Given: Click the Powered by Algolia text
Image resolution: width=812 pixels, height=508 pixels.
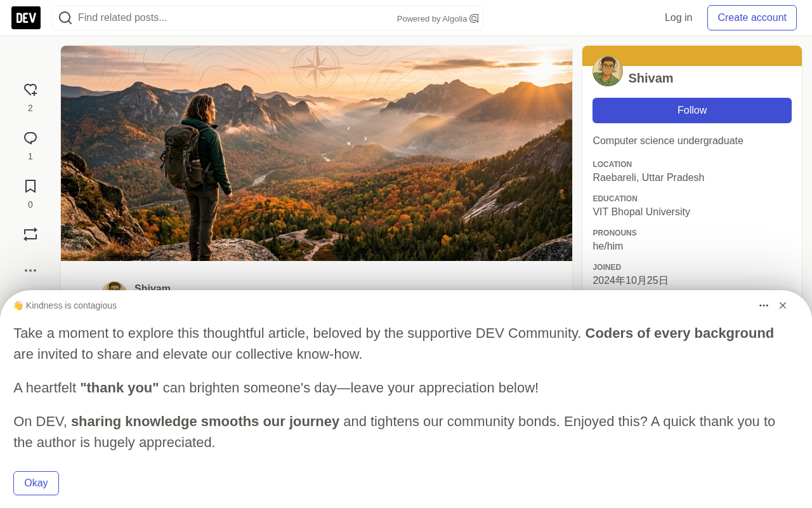Looking at the screenshot, I should coord(432,19).
